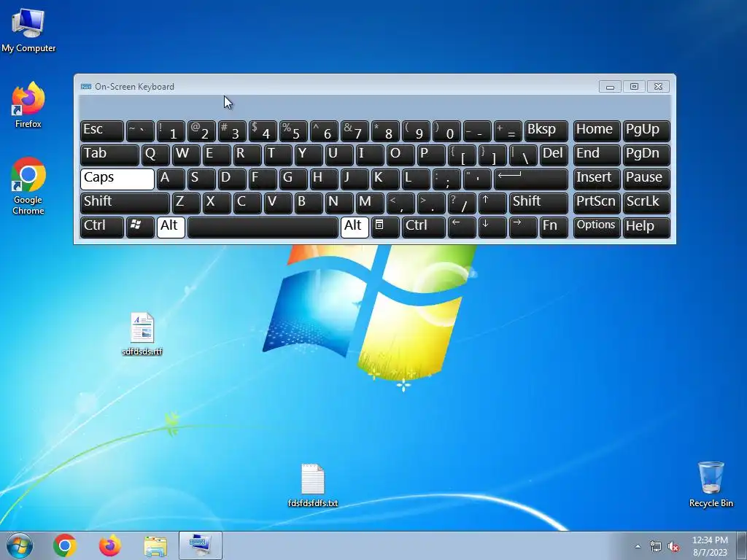This screenshot has height=560, width=747.
Task: Click the Pause key
Action: coord(646,179)
